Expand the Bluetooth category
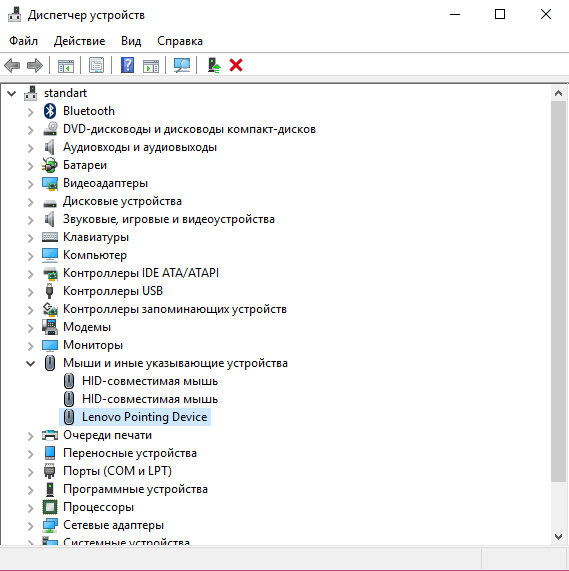 coord(31,112)
